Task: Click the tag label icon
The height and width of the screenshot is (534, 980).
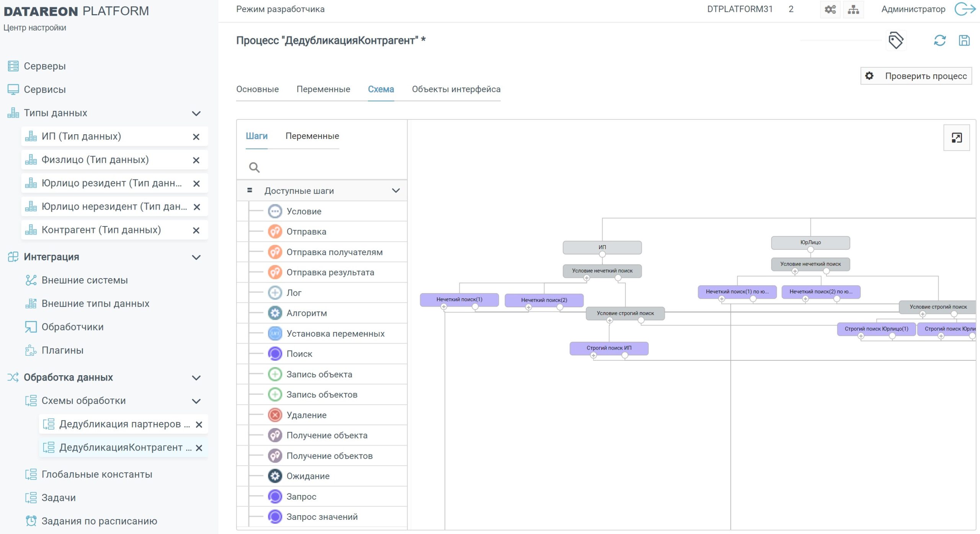Action: click(895, 41)
